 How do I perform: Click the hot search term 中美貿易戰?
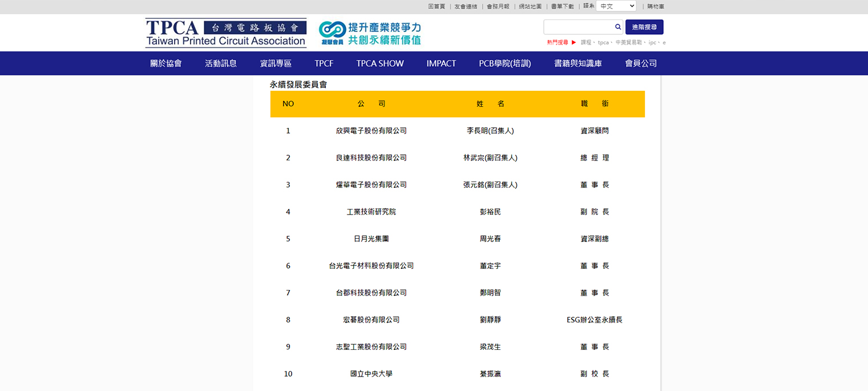click(629, 42)
